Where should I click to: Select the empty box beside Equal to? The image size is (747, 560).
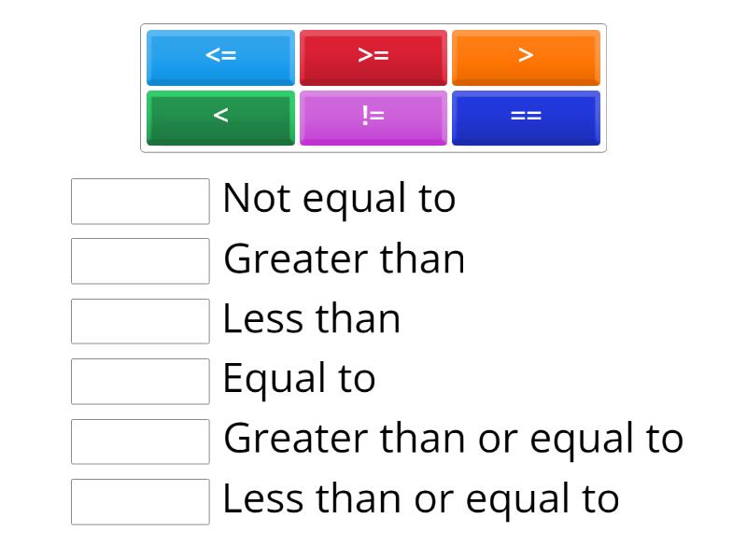140,381
